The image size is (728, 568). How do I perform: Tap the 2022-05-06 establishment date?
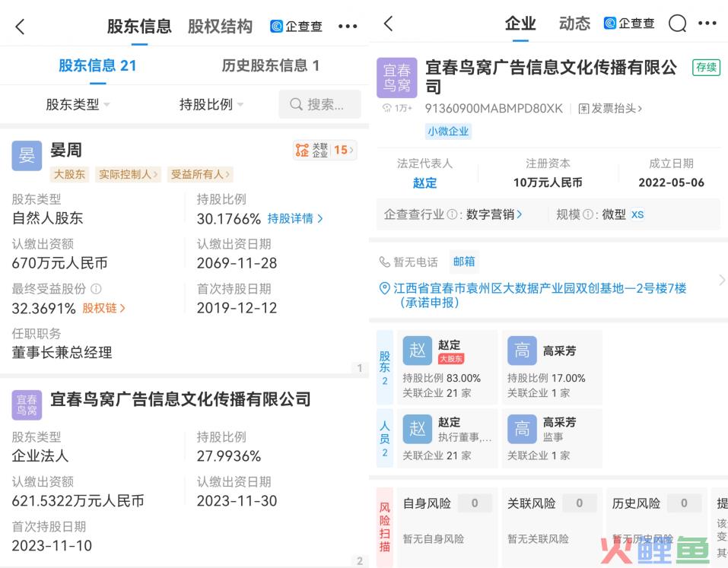click(x=672, y=182)
